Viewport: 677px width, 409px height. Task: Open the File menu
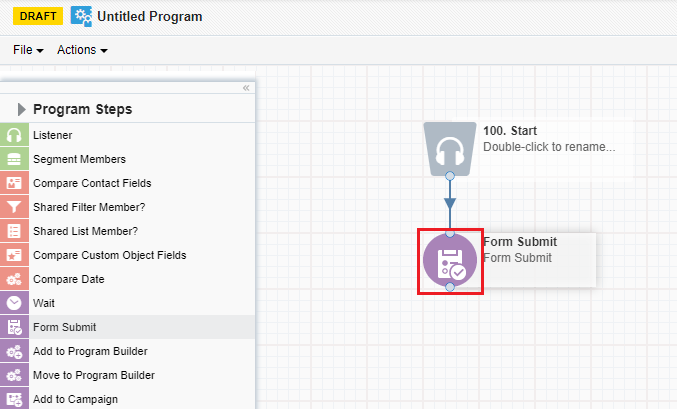pos(28,50)
